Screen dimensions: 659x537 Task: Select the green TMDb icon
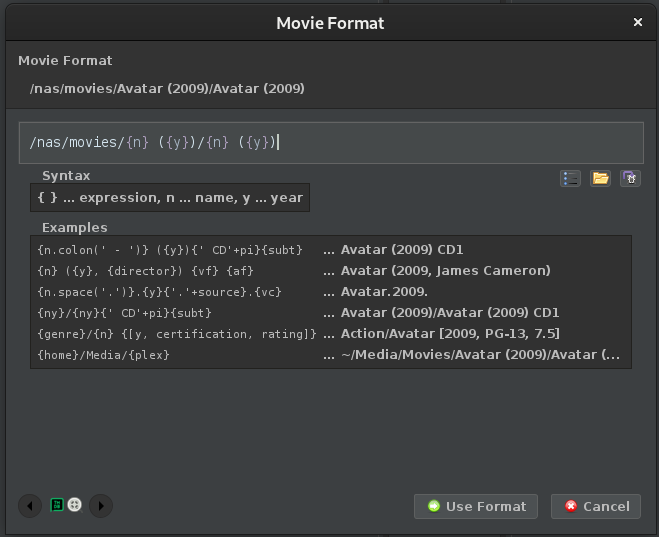point(57,505)
